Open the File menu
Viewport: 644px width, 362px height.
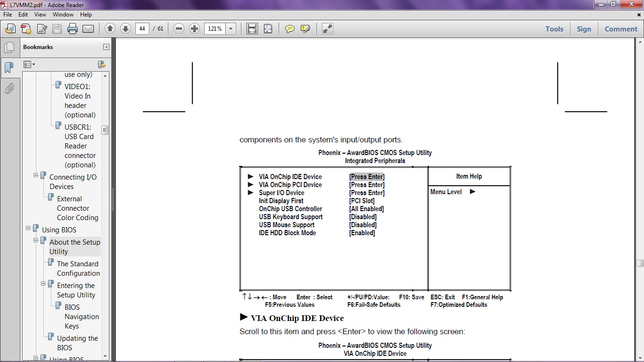[8, 15]
